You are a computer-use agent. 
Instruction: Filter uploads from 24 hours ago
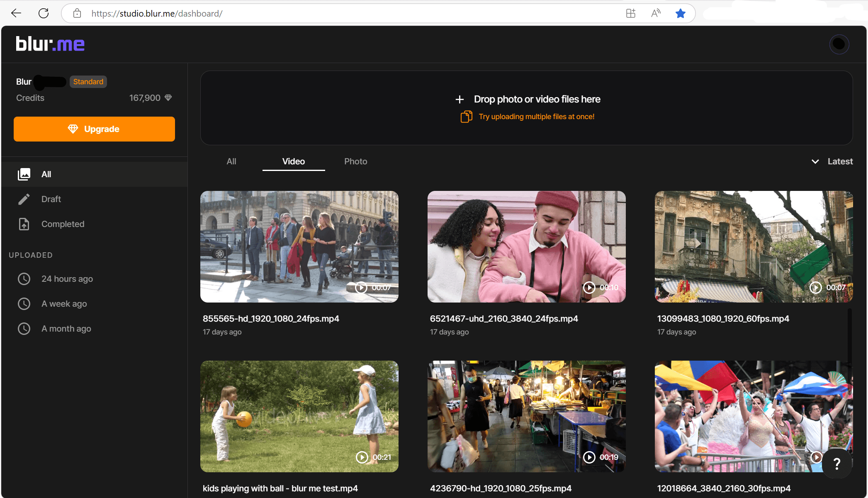pos(67,279)
